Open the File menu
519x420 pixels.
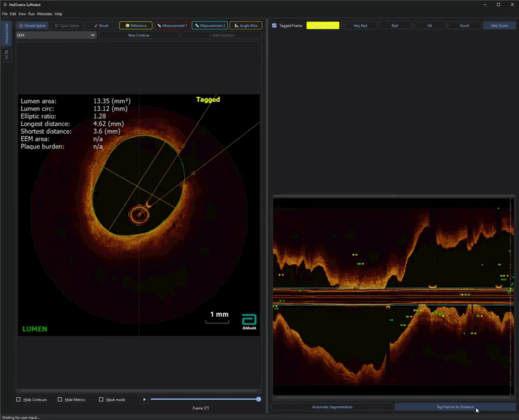[x=5, y=14]
